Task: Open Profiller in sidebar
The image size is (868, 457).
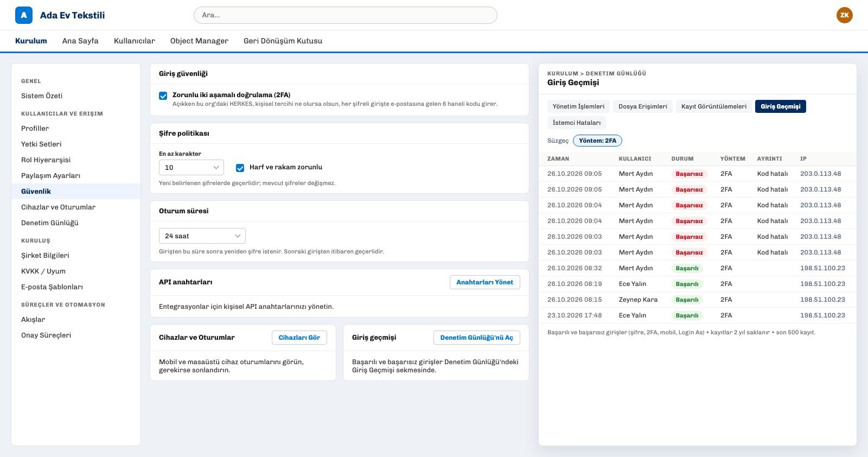Action: tap(76, 129)
